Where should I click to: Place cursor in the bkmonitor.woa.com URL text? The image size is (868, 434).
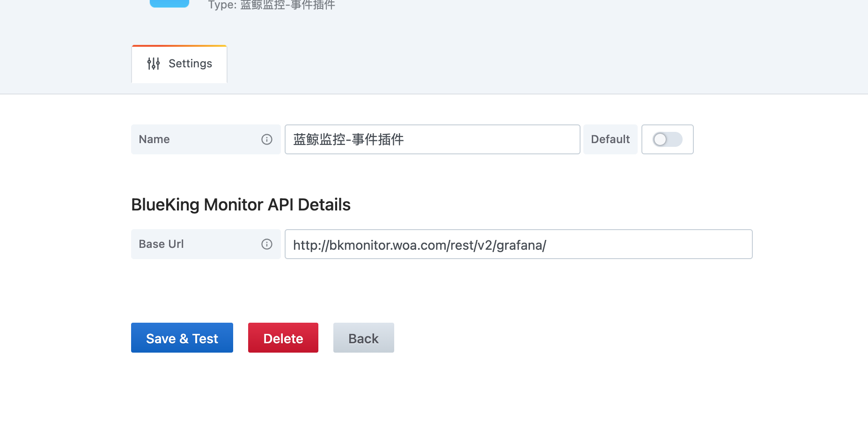(419, 245)
